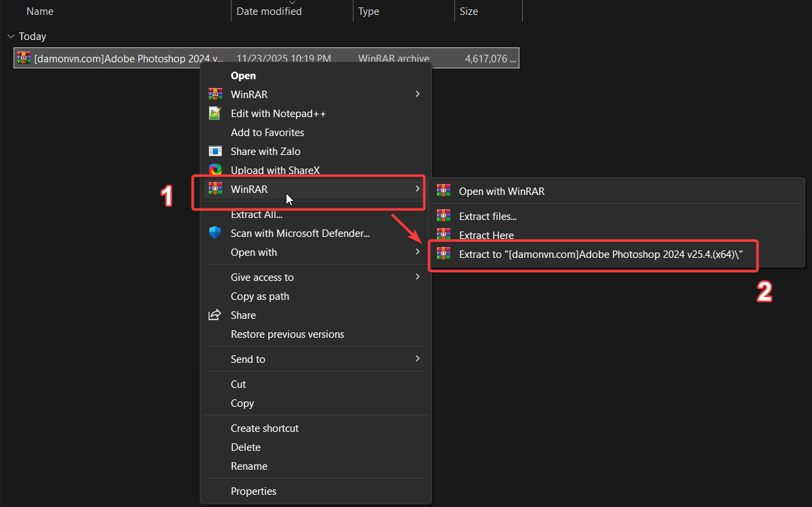Screen dimensions: 812x507
Task: Sort by the Type column header
Action: point(368,12)
